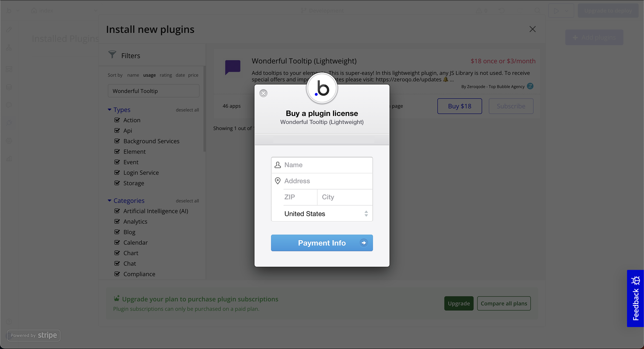The height and width of the screenshot is (349, 644).
Task: Close the plugin license payment popup
Action: pos(264,93)
